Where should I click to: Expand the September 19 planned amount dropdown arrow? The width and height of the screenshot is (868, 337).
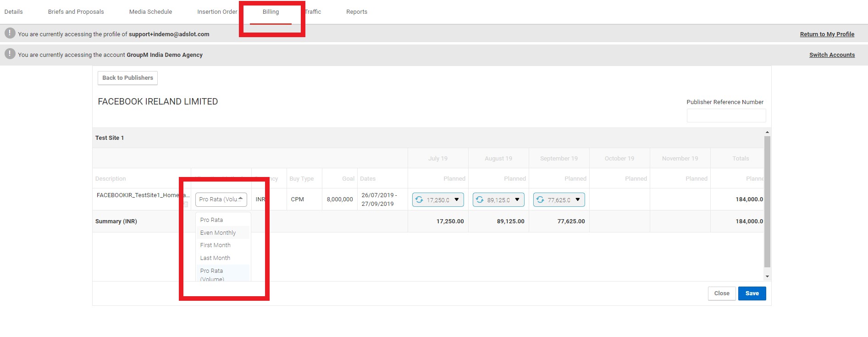pos(578,199)
